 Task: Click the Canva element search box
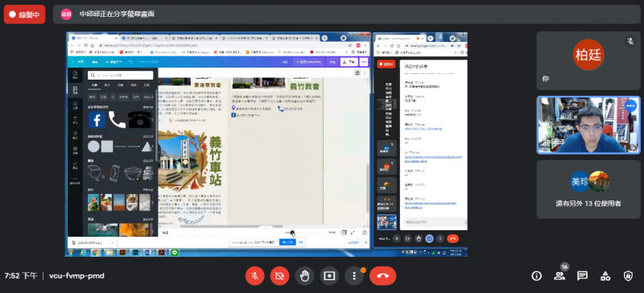coord(121,75)
